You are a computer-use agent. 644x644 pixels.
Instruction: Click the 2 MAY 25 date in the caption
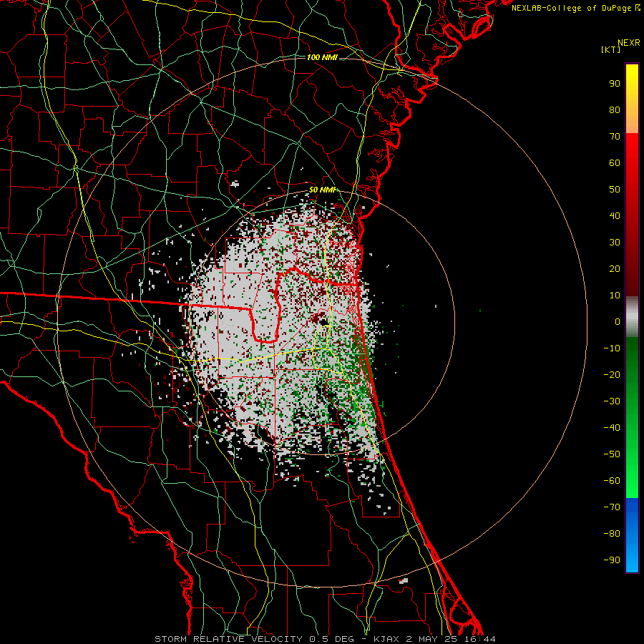pyautogui.click(x=433, y=639)
